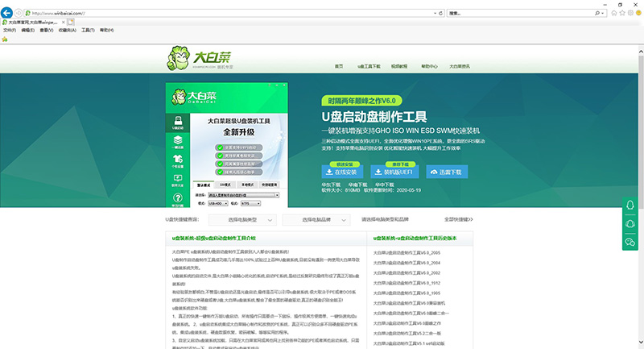Click the 全部快捷键>> link
Image resolution: width=644 pixels, height=349 pixels.
click(x=458, y=219)
